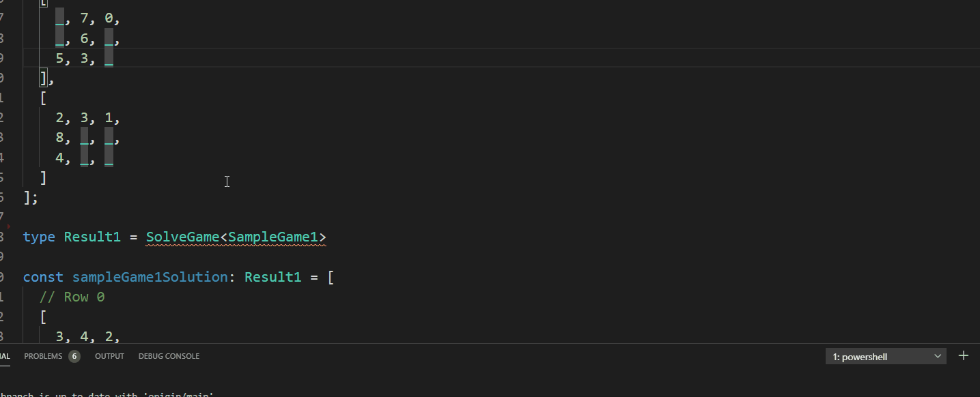The height and width of the screenshot is (397, 980).
Task: Click the badge showing 6 problems
Action: point(74,355)
